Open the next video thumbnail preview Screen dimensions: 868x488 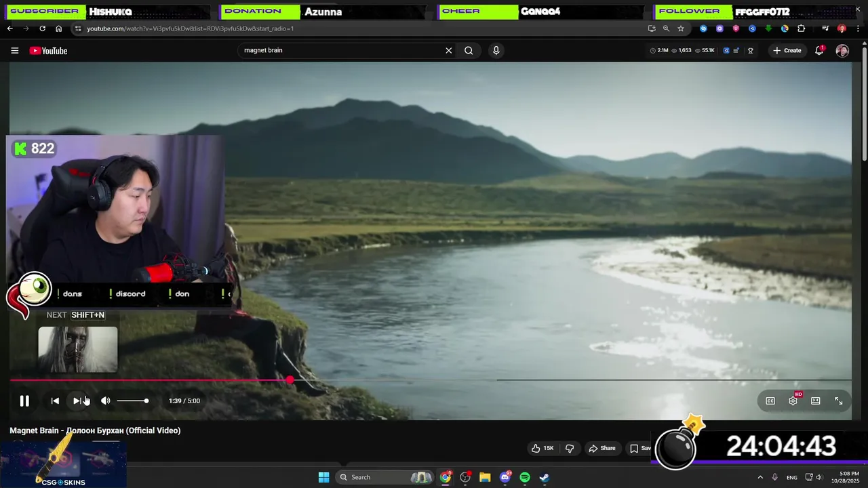tap(77, 349)
